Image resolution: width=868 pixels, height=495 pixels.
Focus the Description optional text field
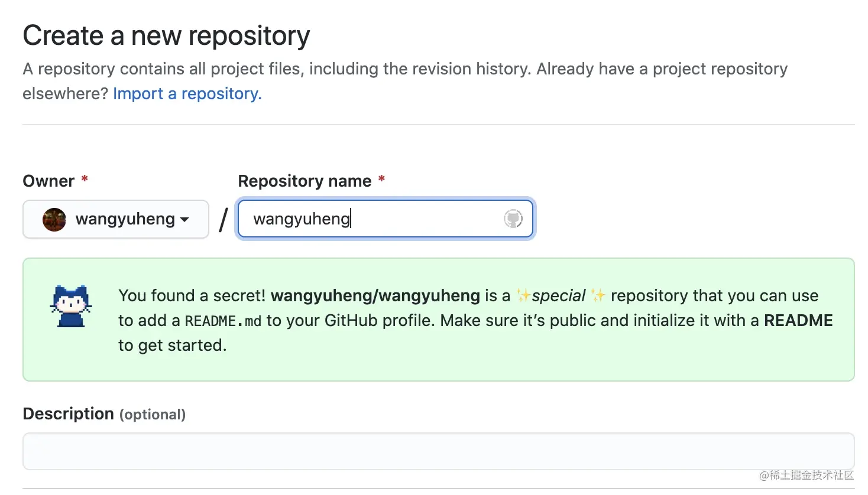pos(439,451)
